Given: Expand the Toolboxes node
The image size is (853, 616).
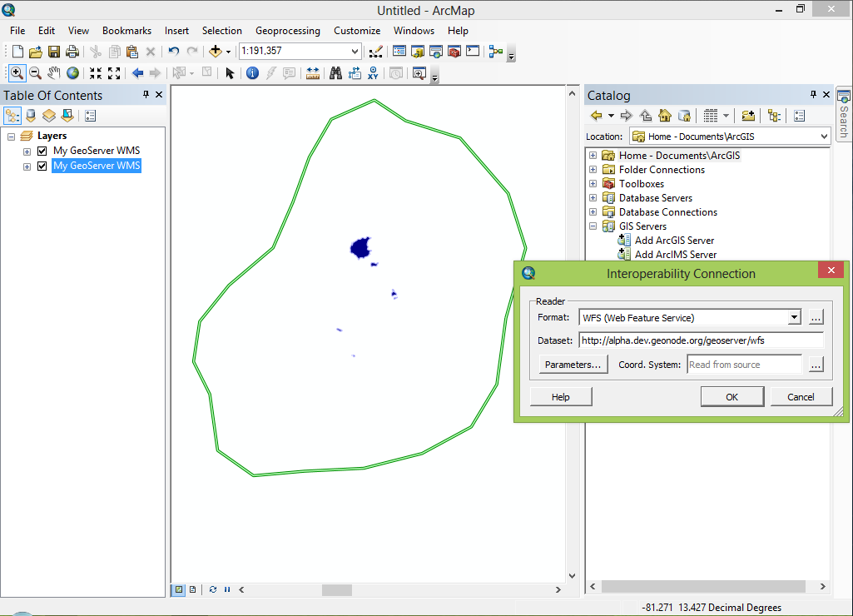Looking at the screenshot, I should click(x=593, y=183).
